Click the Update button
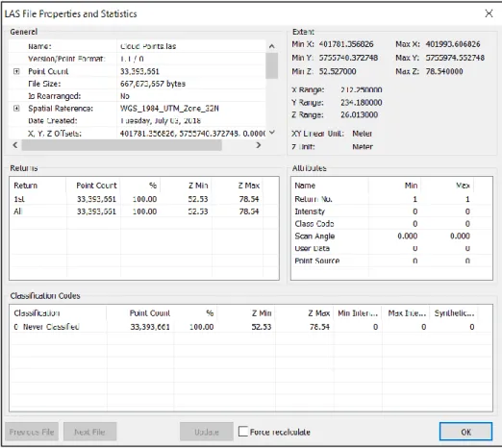Screen dimensions: 502x448 (207, 432)
